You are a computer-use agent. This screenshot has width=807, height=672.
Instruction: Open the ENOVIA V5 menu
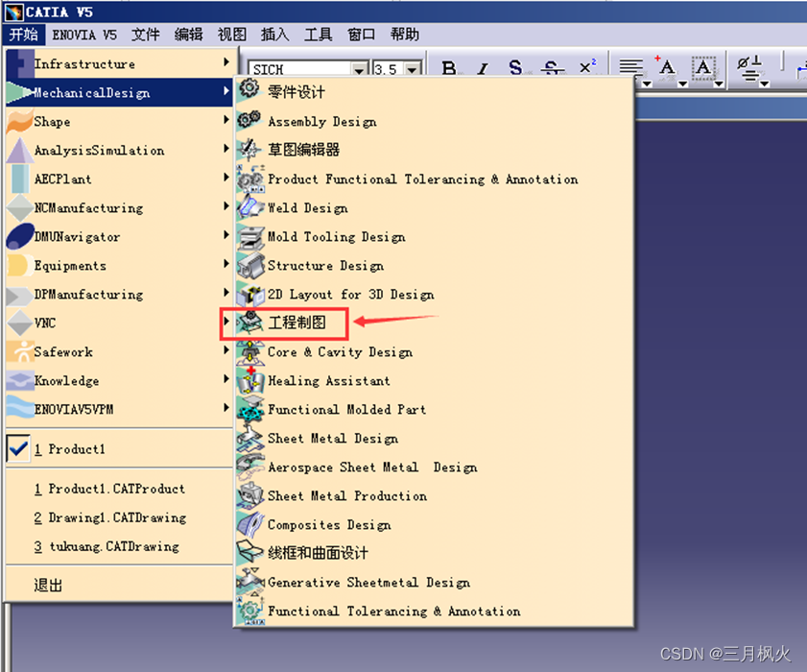coord(84,35)
